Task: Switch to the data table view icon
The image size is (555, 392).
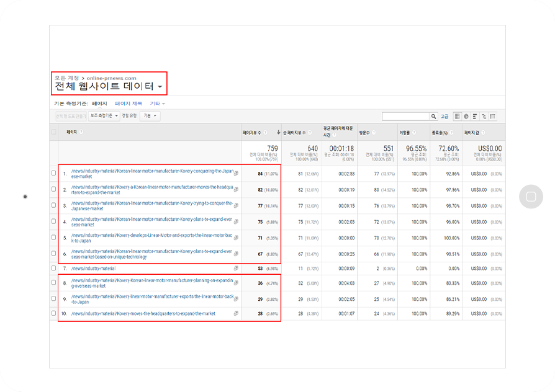Action: point(458,117)
